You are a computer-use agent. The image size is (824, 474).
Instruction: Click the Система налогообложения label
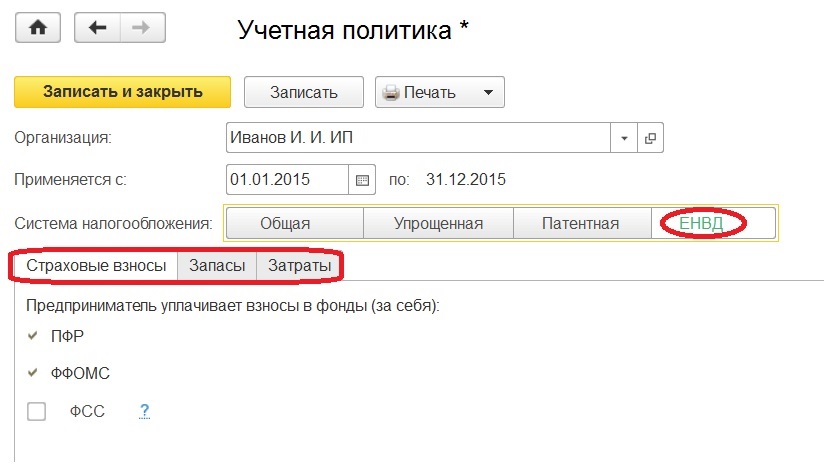[x=114, y=223]
